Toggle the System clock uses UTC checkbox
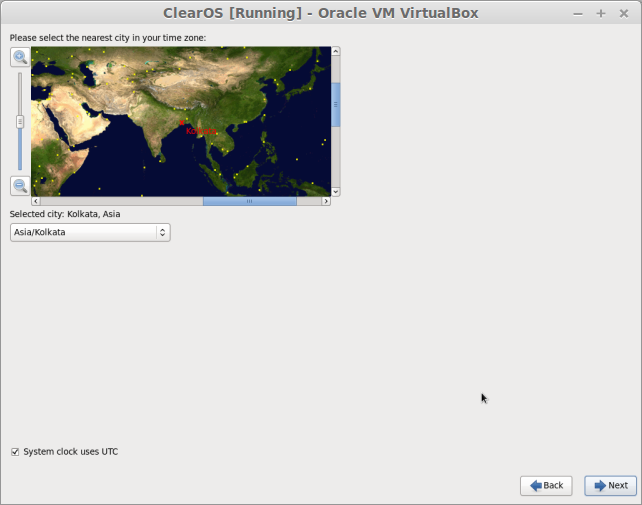The height and width of the screenshot is (505, 642). 15,452
